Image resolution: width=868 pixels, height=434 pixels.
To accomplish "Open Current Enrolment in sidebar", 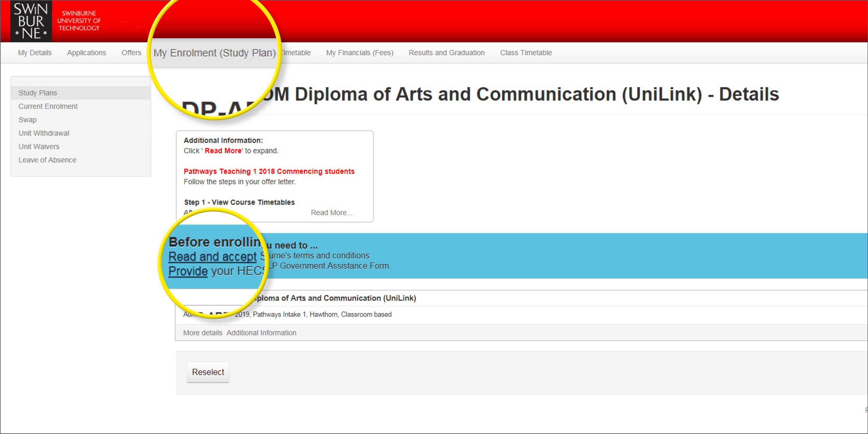I will (x=48, y=106).
